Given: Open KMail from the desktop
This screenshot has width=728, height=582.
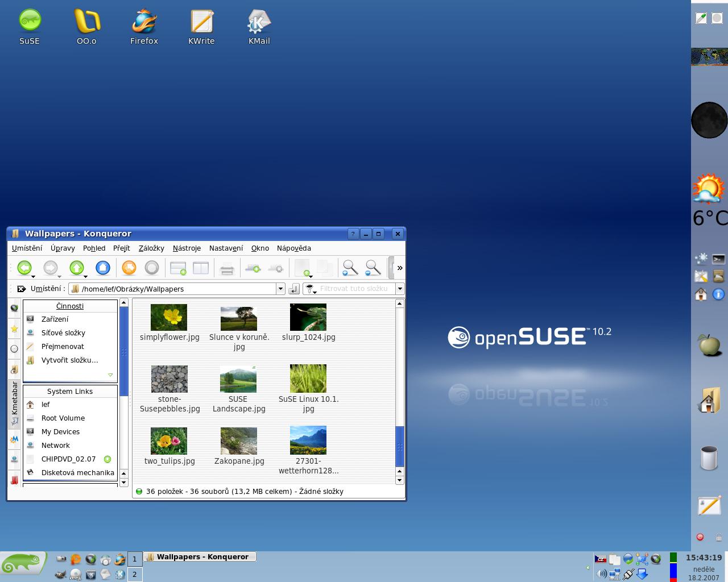Looking at the screenshot, I should (259, 26).
